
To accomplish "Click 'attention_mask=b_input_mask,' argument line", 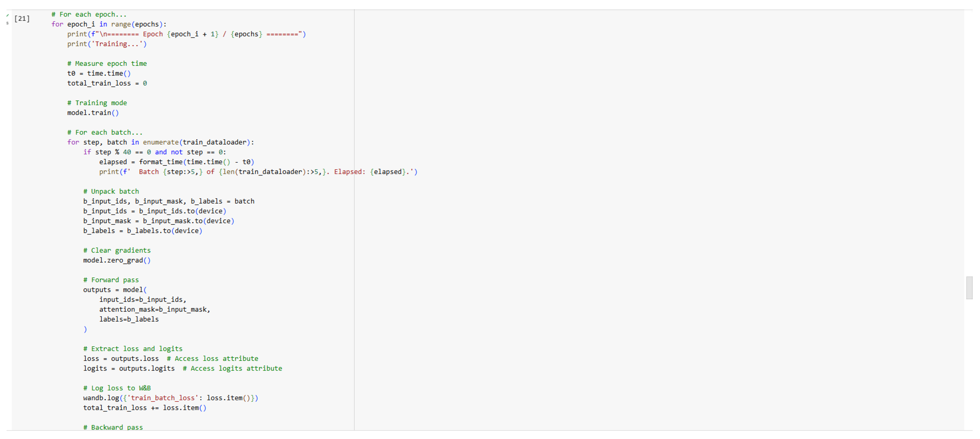I will [154, 309].
